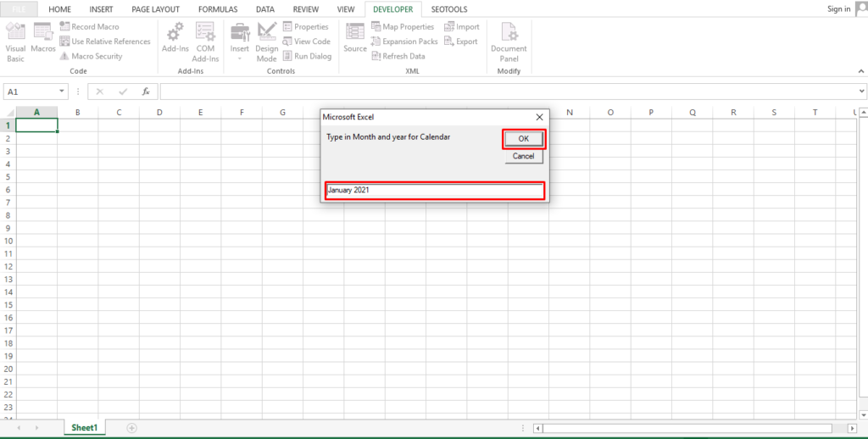Select row 5 header

click(8, 176)
